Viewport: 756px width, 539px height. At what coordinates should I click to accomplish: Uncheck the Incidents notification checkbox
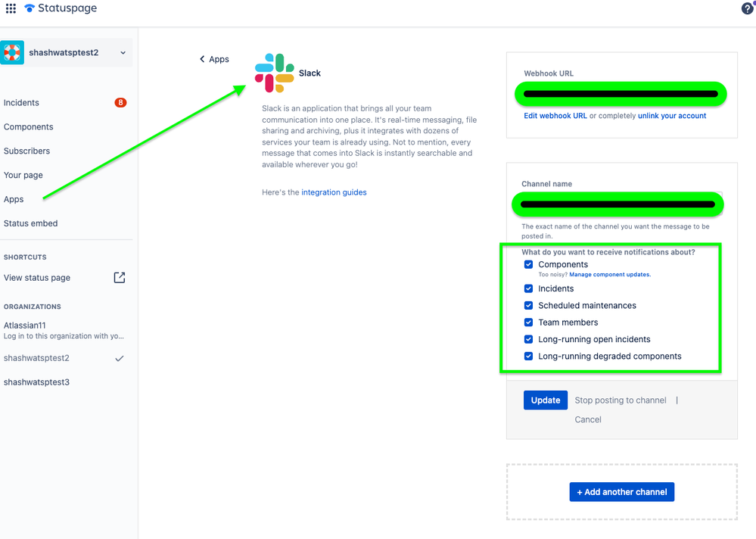pyautogui.click(x=528, y=288)
